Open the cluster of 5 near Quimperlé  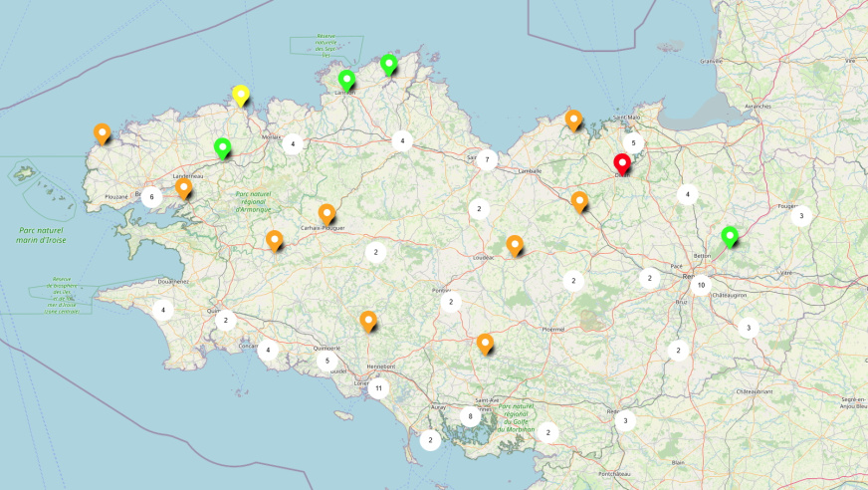tap(326, 361)
